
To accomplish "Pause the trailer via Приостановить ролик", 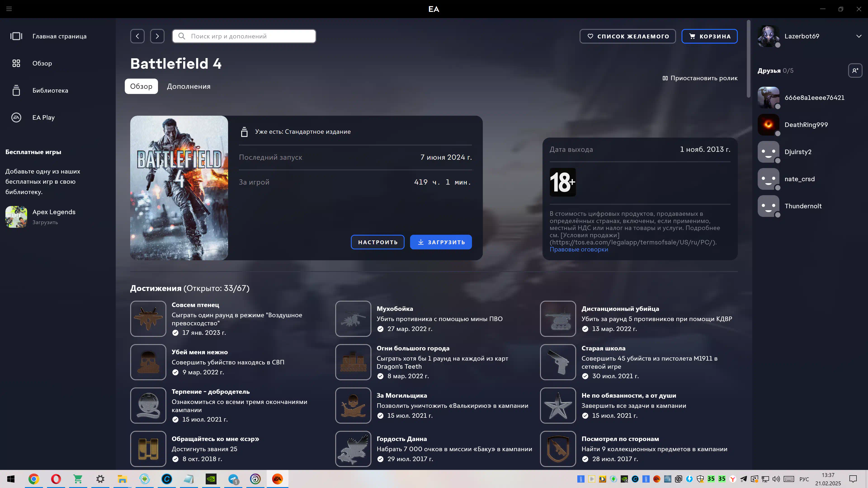I will pyautogui.click(x=700, y=78).
